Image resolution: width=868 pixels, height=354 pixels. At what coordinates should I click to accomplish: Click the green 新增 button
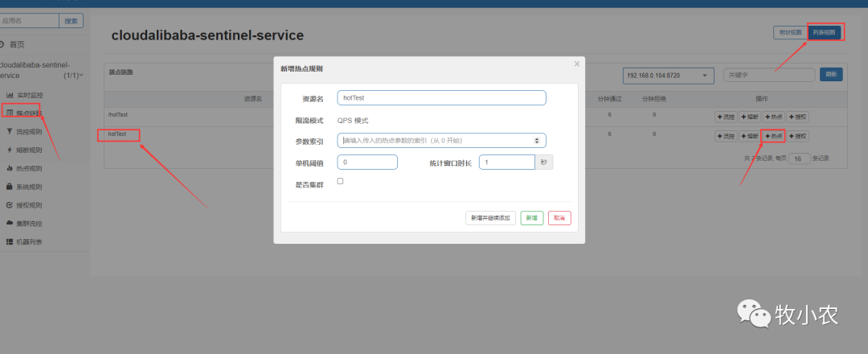pos(531,218)
